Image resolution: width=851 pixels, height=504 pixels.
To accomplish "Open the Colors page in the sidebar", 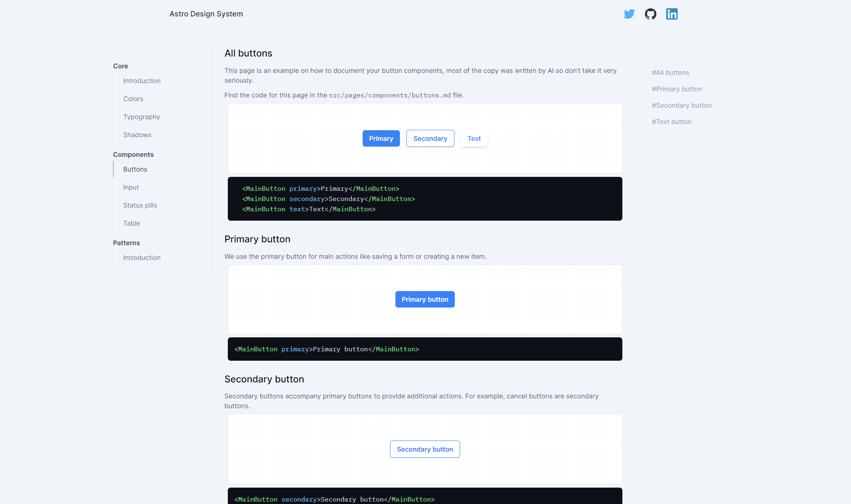I will click(x=133, y=99).
